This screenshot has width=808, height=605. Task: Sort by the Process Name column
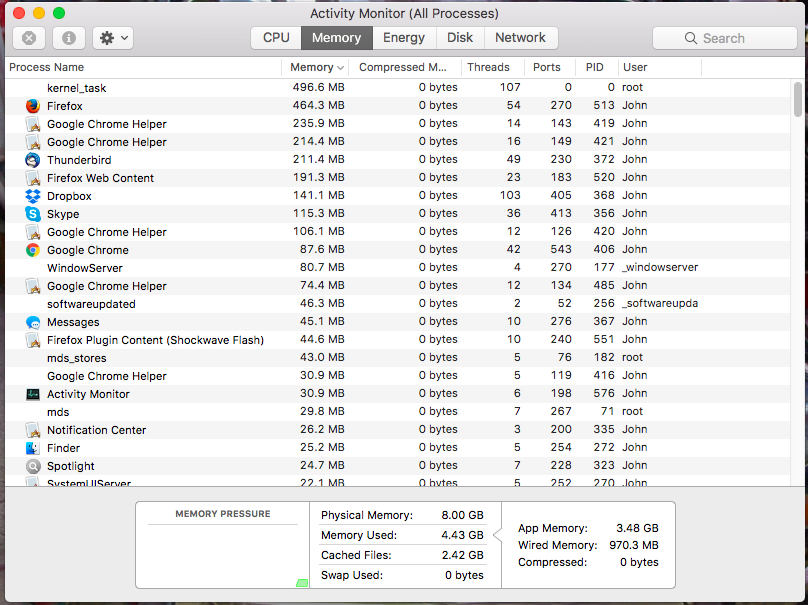tap(143, 68)
